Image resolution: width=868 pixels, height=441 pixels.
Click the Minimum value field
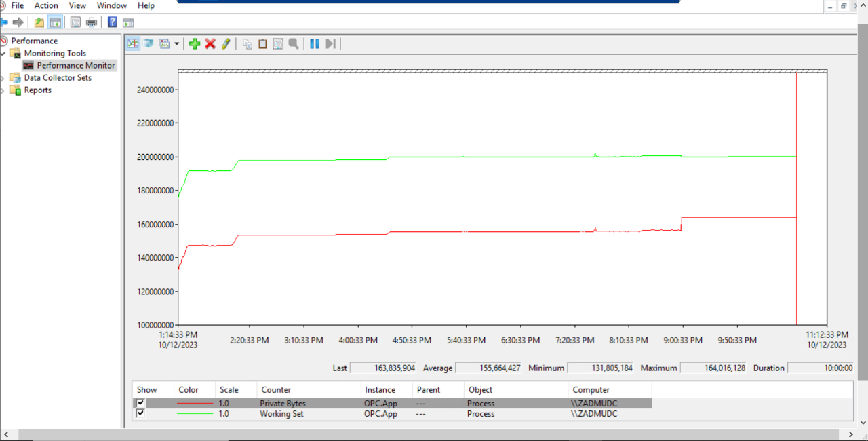point(601,368)
